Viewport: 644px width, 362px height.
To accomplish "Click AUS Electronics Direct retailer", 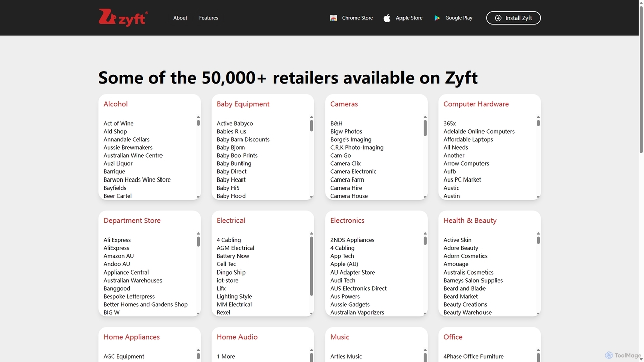I will pyautogui.click(x=359, y=288).
